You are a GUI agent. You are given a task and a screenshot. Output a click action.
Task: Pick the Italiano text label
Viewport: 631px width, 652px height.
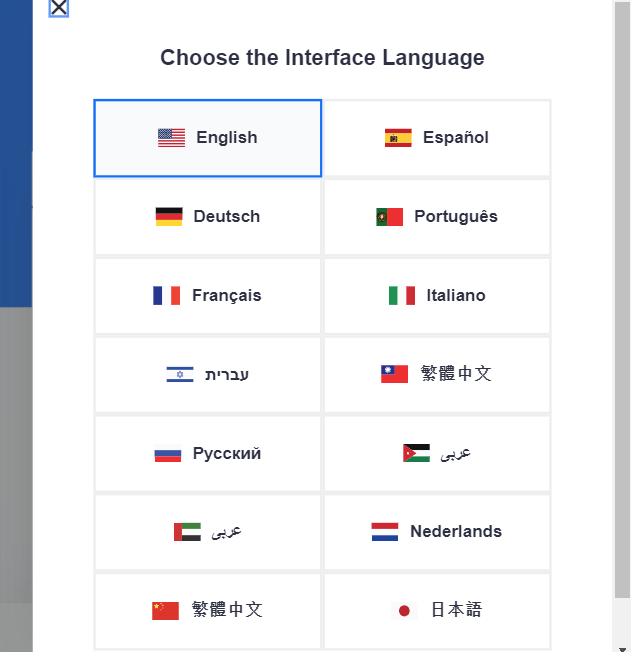(x=456, y=296)
